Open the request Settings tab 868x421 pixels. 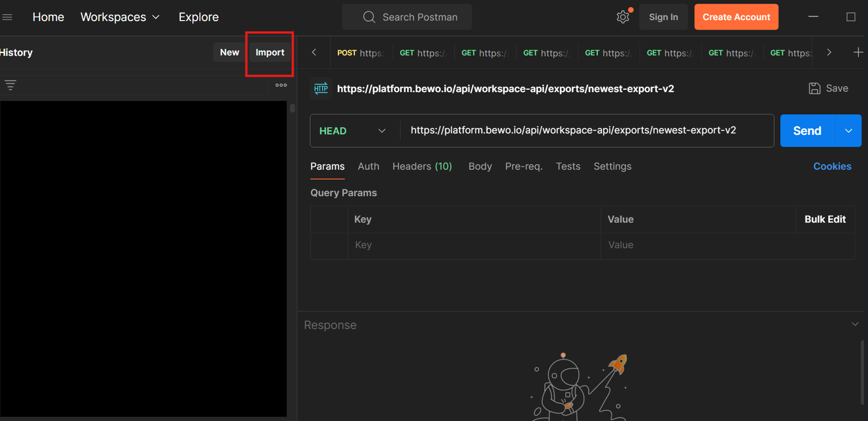pos(612,166)
